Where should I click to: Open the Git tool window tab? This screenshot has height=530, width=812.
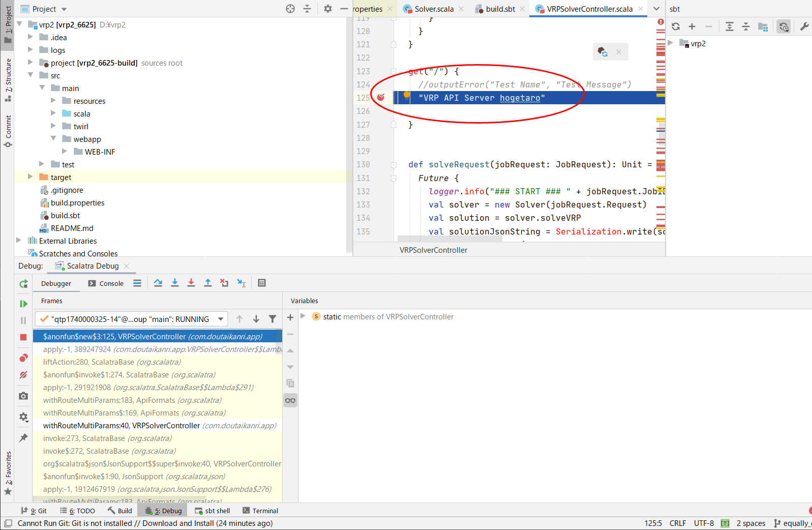(x=34, y=511)
